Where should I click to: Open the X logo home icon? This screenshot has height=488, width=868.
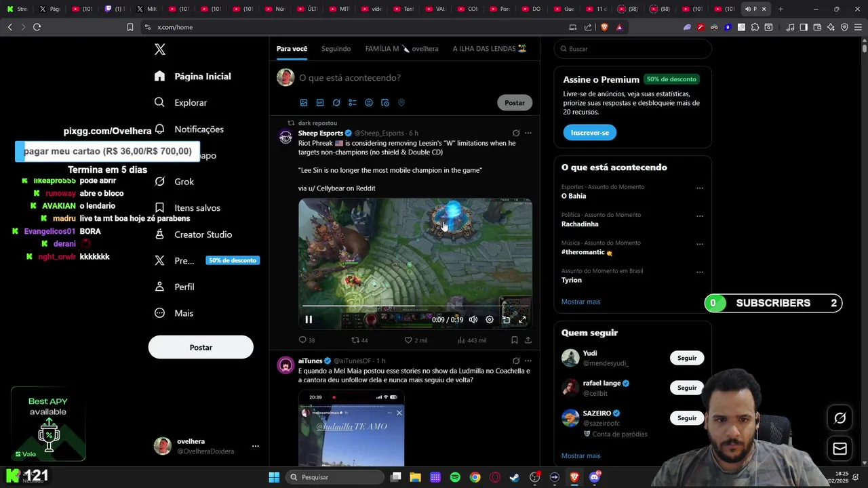point(160,49)
